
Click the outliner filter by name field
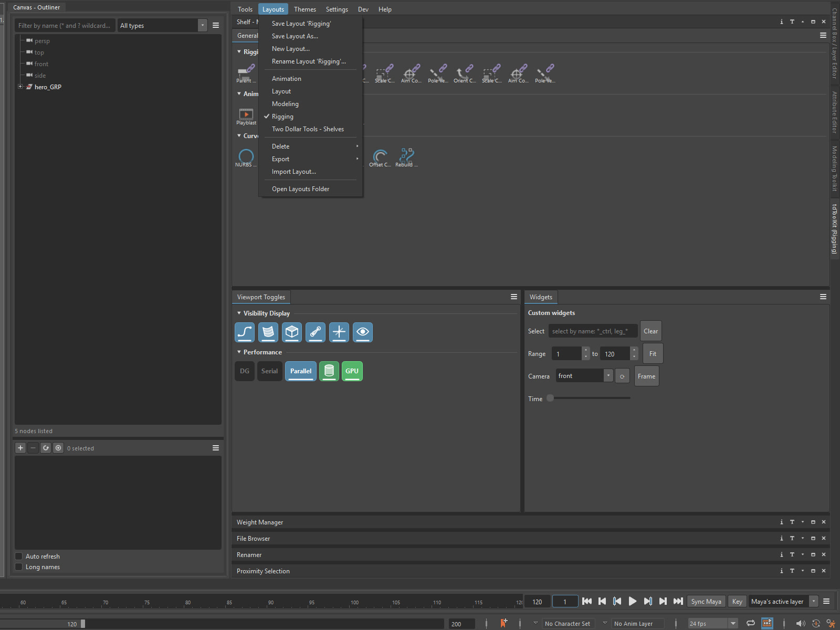point(65,25)
